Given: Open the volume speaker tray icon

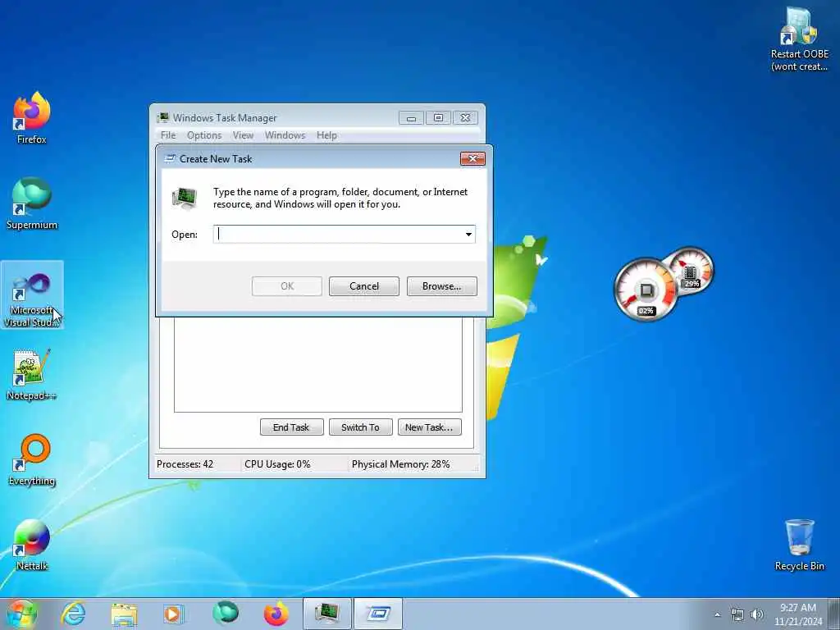Looking at the screenshot, I should [x=756, y=614].
